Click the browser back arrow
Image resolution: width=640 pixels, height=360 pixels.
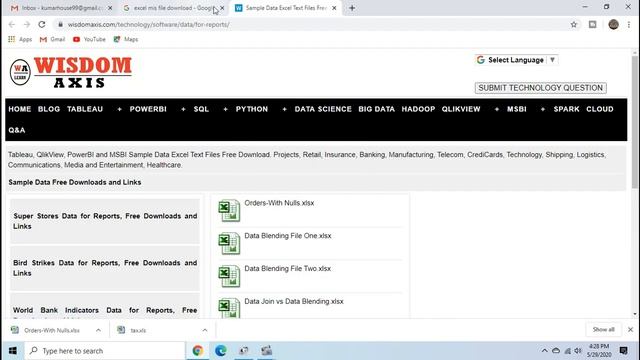click(12, 24)
